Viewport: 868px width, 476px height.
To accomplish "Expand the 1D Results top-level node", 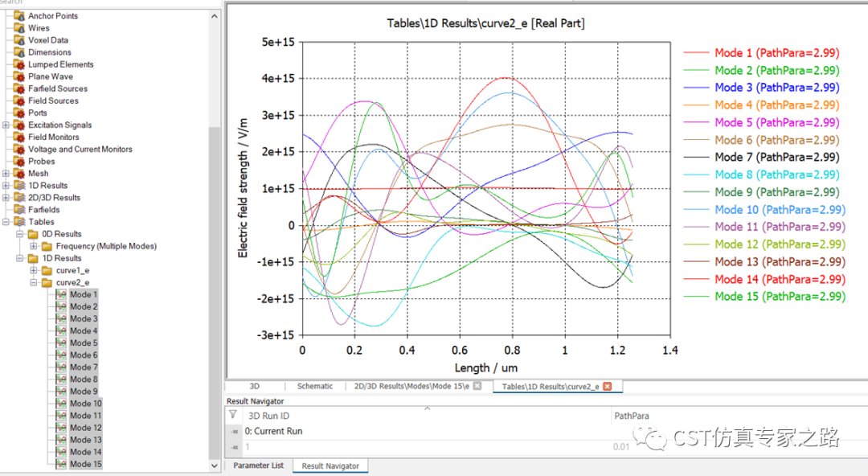I will 6,186.
